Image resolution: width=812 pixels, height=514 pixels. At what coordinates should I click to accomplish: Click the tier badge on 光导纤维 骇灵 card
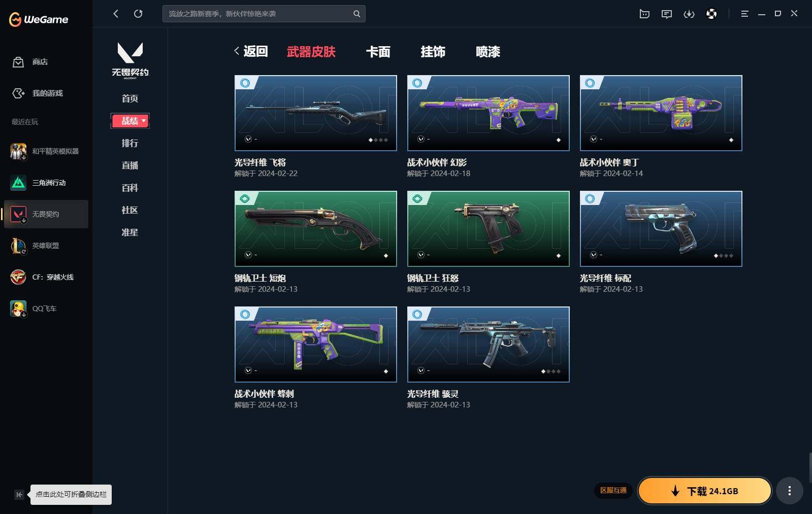click(418, 314)
